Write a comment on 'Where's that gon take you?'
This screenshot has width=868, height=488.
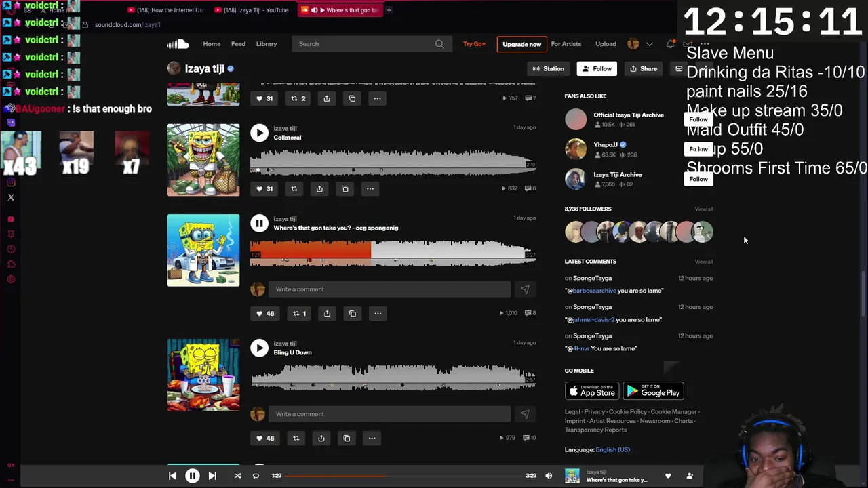(x=389, y=289)
